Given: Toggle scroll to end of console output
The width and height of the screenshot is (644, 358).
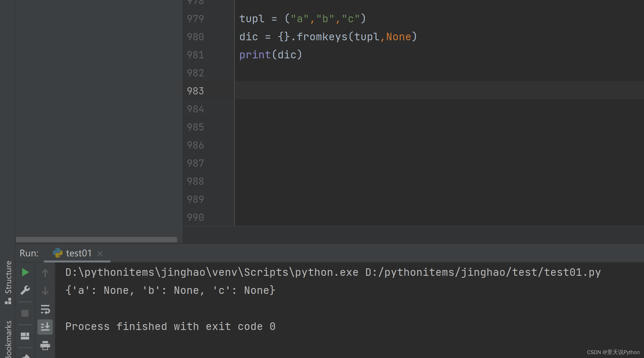Looking at the screenshot, I should (45, 327).
